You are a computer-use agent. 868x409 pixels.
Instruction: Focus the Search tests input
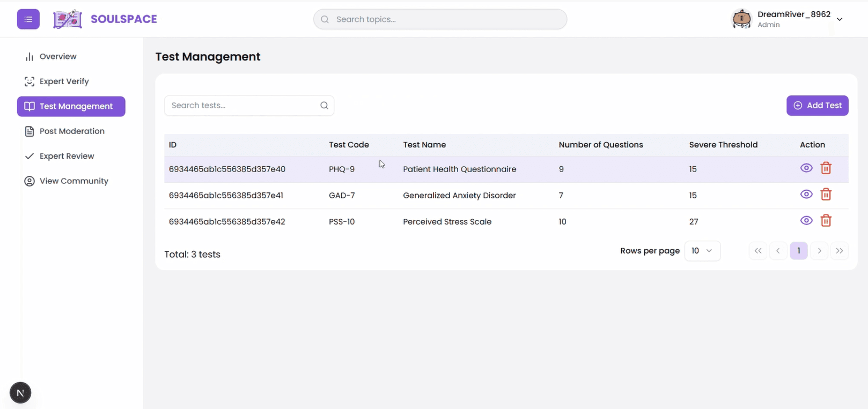[x=249, y=106]
